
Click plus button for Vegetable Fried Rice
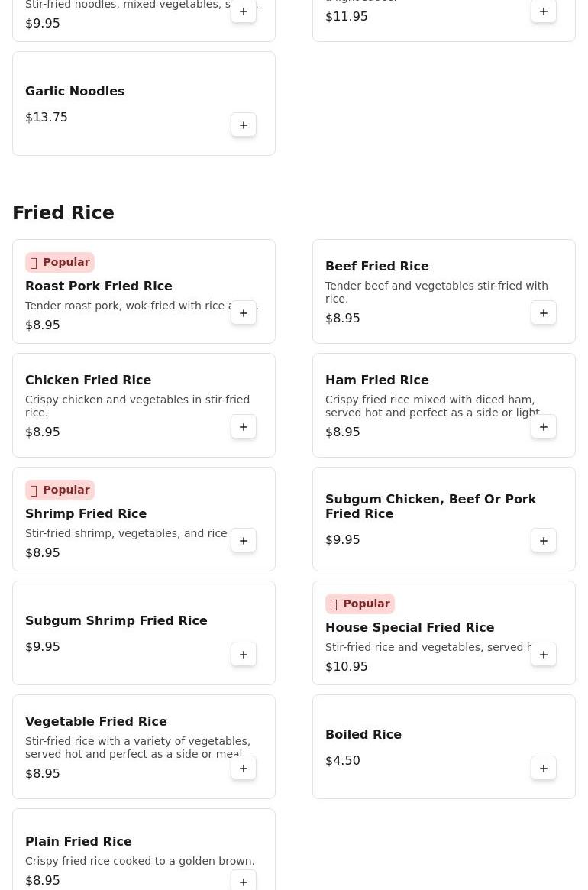[x=244, y=769]
